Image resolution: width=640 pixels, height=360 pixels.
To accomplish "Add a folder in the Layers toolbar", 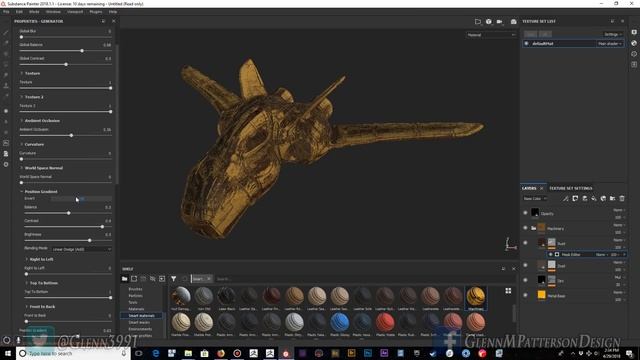I will coord(613,199).
